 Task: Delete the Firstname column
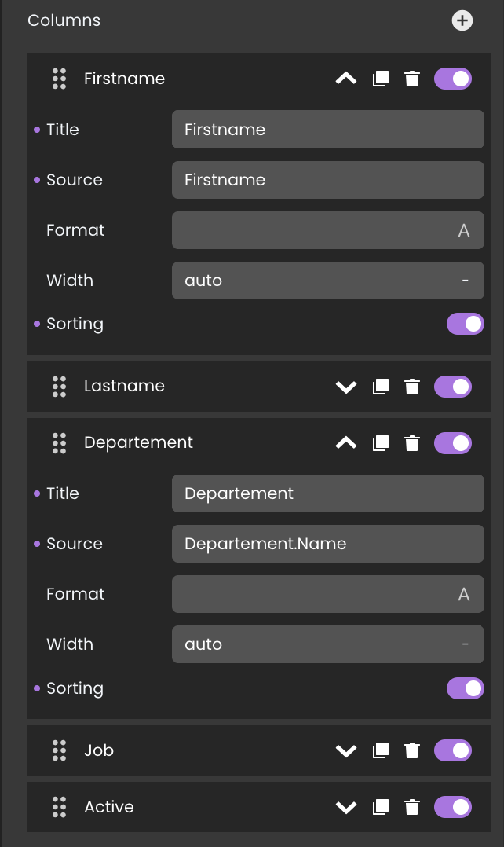pyautogui.click(x=411, y=79)
